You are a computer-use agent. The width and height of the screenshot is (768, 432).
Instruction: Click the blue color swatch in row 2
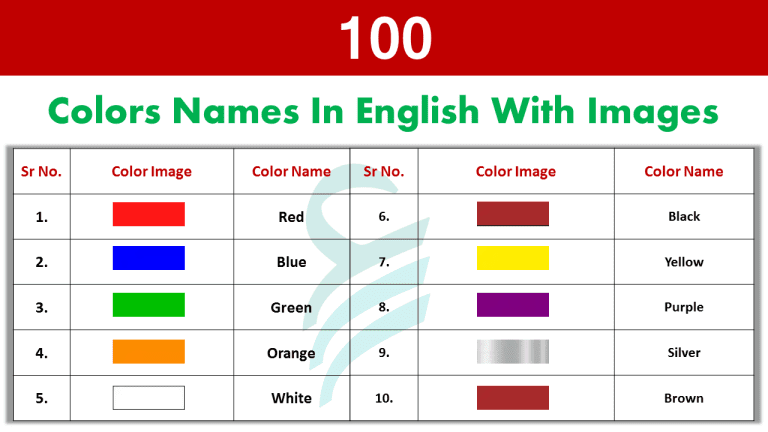(148, 258)
